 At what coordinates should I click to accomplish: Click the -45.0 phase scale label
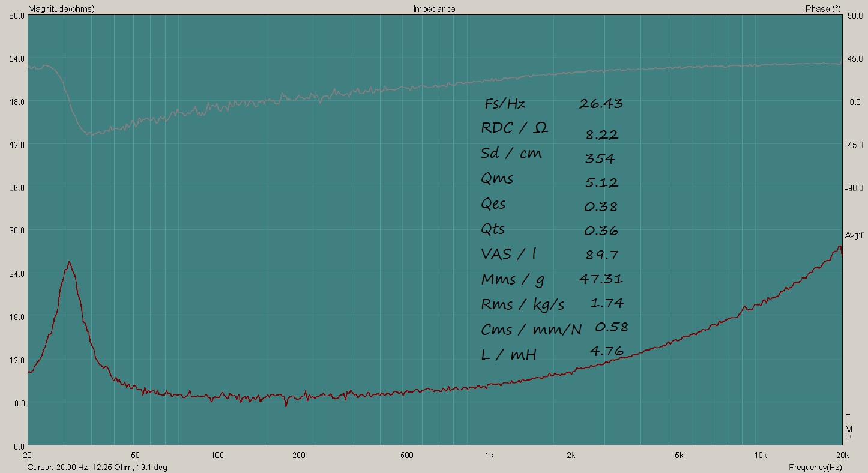[853, 145]
